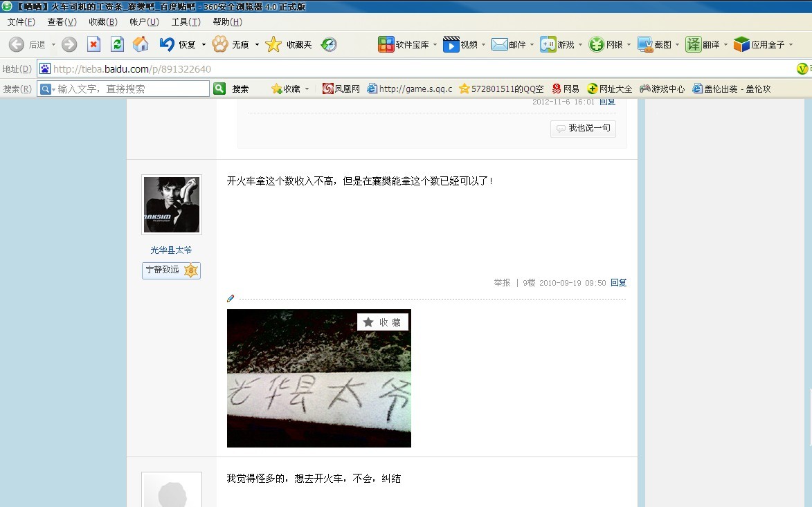The height and width of the screenshot is (507, 812).
Task: Click the green V icon beside the address bar
Action: (802, 68)
